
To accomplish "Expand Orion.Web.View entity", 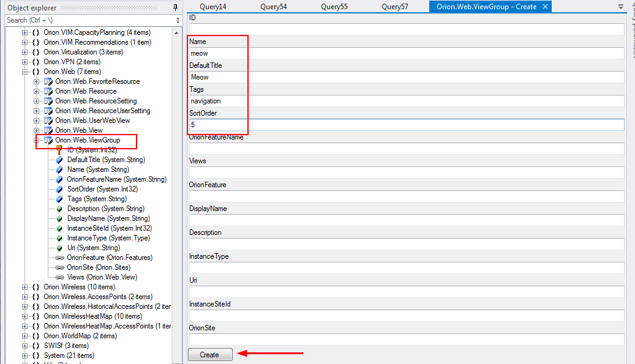I will (x=37, y=130).
